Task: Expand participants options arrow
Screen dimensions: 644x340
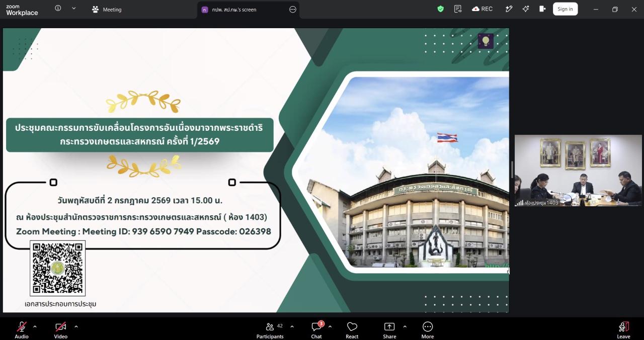Action: point(292,326)
